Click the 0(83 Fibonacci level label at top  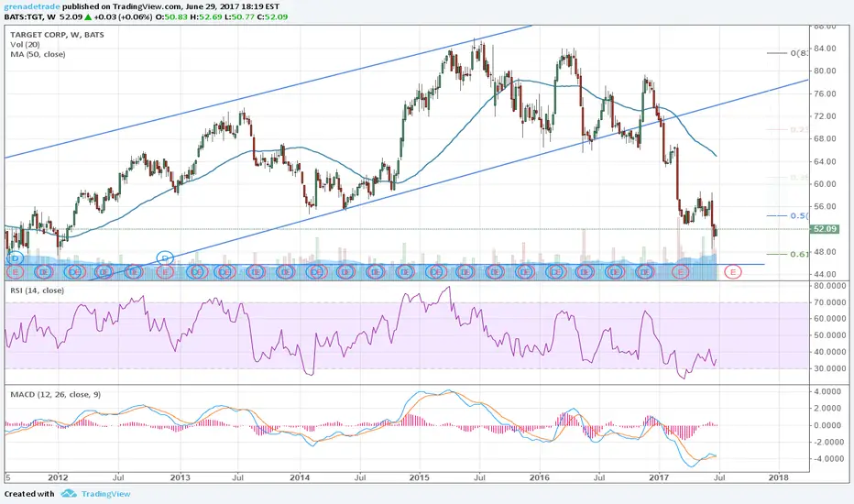coord(799,53)
